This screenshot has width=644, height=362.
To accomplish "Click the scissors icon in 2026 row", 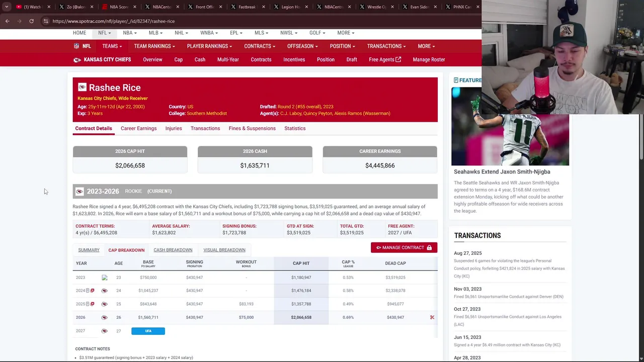I will 432,317.
